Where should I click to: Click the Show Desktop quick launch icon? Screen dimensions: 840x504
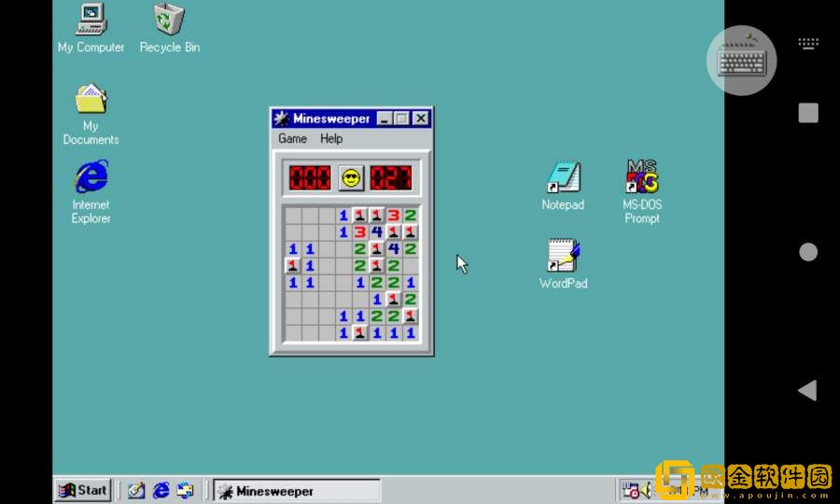pyautogui.click(x=136, y=490)
